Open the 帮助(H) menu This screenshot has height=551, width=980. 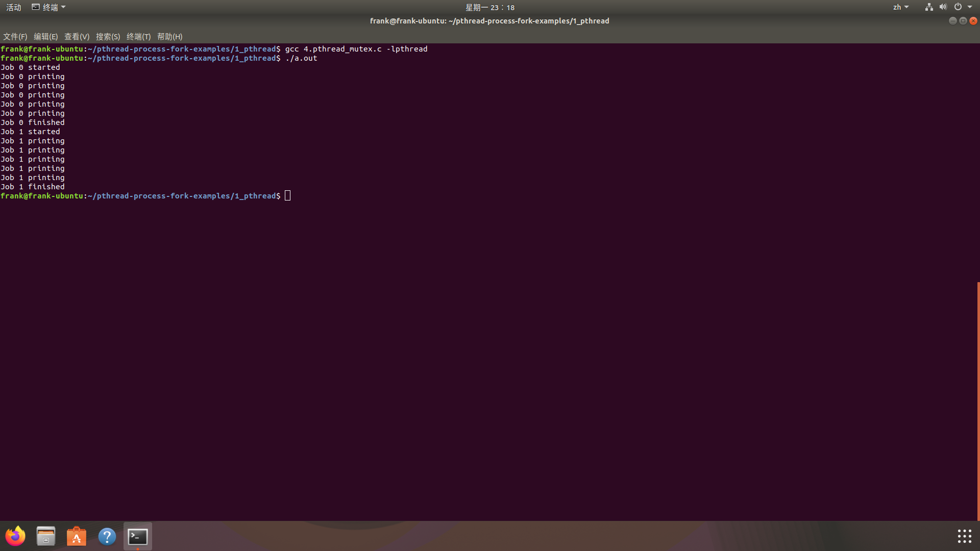point(169,37)
